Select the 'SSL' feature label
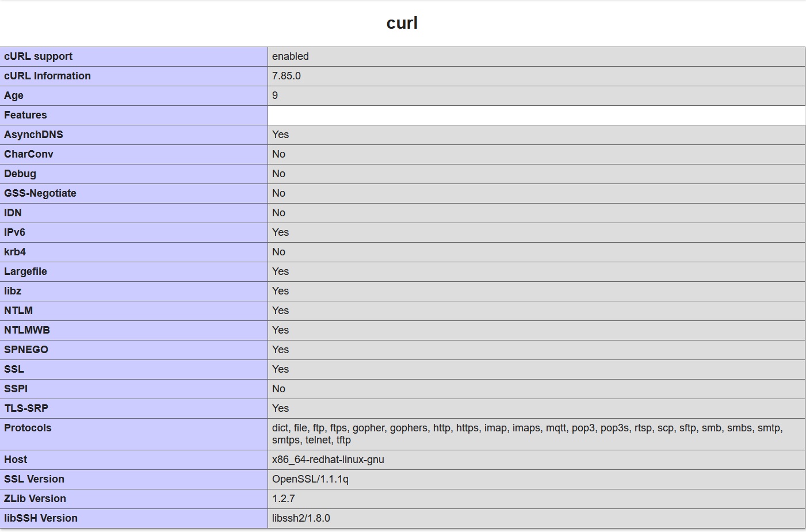This screenshot has width=806, height=532. click(14, 369)
